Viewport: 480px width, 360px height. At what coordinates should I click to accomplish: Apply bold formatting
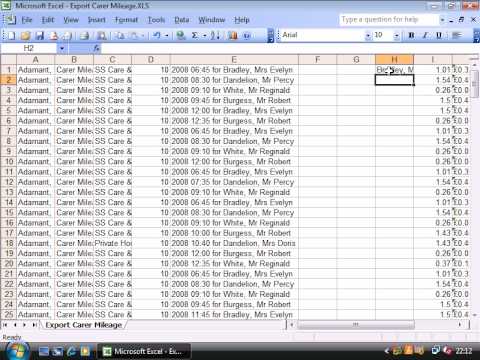click(411, 35)
